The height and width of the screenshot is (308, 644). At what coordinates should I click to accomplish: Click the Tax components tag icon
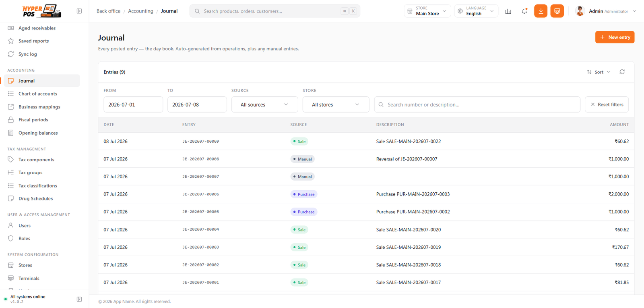click(x=11, y=160)
